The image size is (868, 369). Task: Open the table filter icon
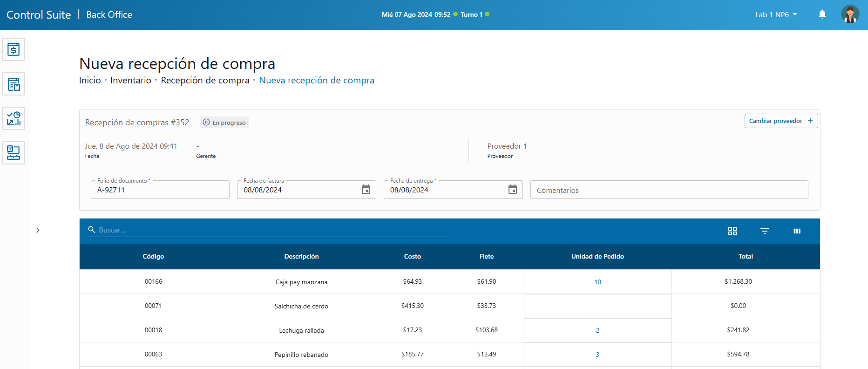[x=764, y=231]
